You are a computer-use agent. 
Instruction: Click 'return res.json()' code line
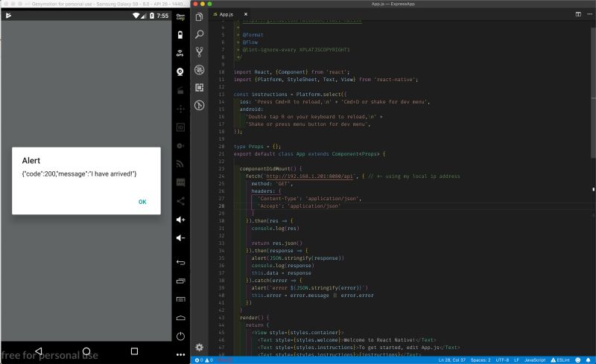pyautogui.click(x=276, y=243)
